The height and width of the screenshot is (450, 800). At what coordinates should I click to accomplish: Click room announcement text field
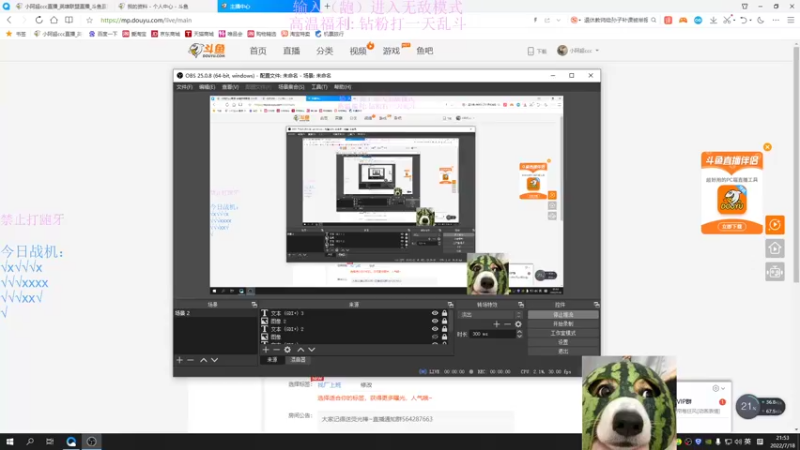[x=415, y=419]
